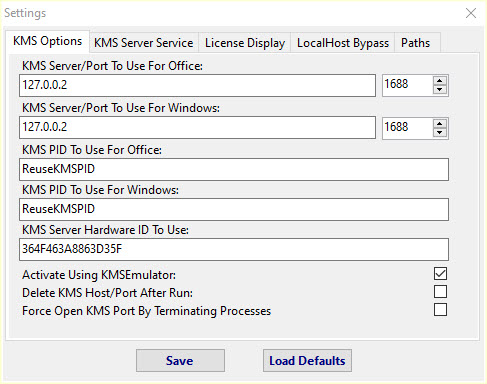Uncheck Activate Using KMSEmulator
This screenshot has width=487, height=384.
(440, 274)
